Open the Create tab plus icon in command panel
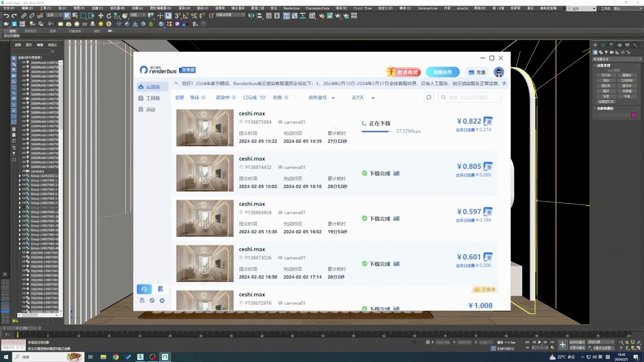 pyautogui.click(x=595, y=45)
